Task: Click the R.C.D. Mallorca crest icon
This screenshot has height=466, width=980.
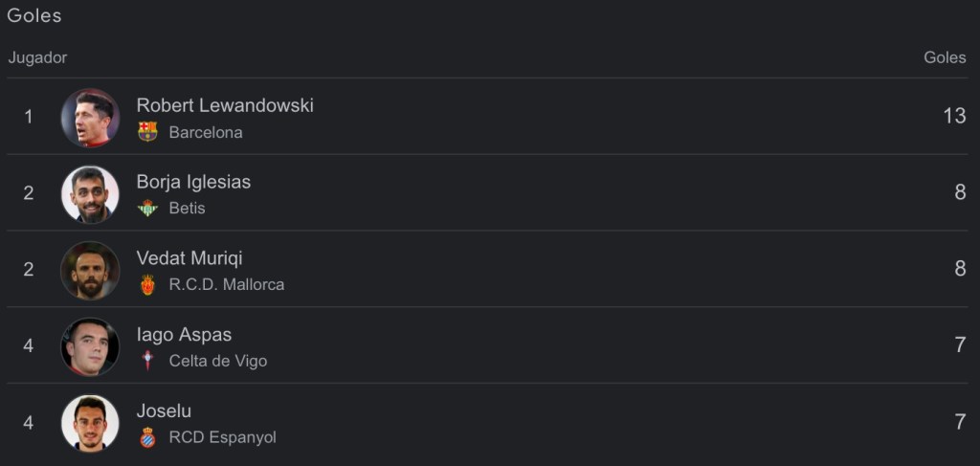Action: click(x=147, y=284)
